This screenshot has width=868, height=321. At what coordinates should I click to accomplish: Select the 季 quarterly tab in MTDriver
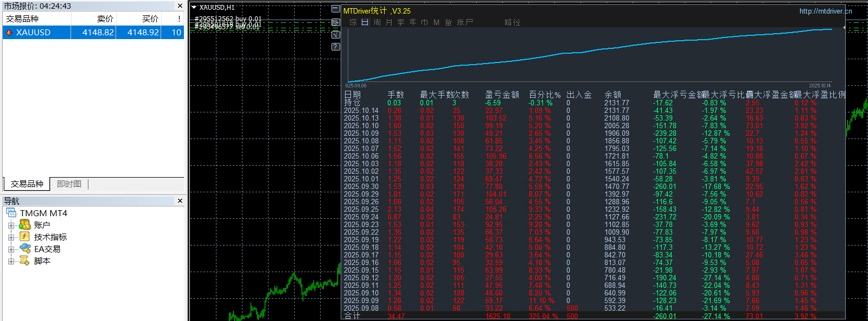tap(401, 22)
